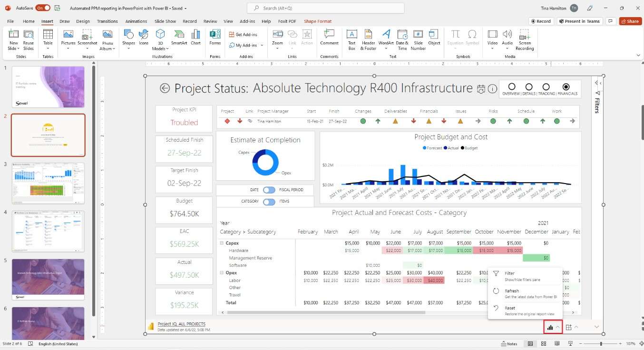Screen dimensions: 644x350
Task: Toggle the Category / Items switch
Action: pos(269,202)
